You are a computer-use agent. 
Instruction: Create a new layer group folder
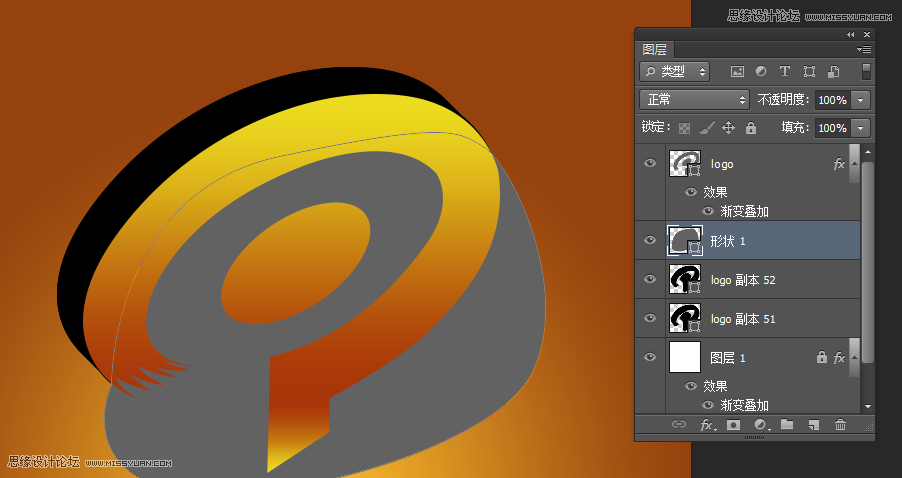click(x=787, y=425)
